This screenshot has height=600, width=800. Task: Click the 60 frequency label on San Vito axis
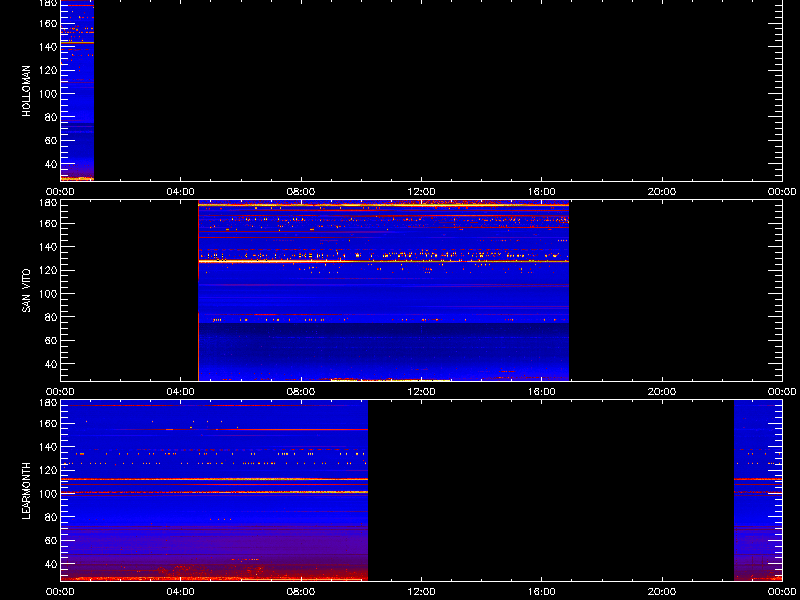[51, 341]
